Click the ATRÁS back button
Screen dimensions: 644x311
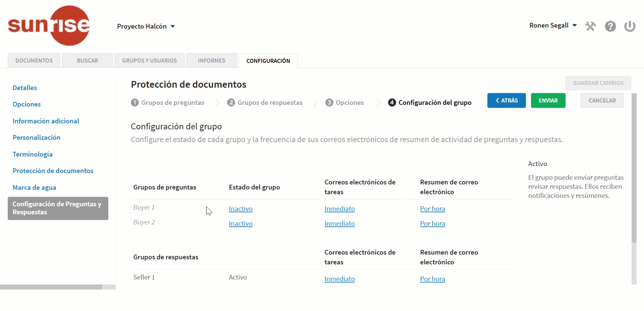(x=506, y=100)
